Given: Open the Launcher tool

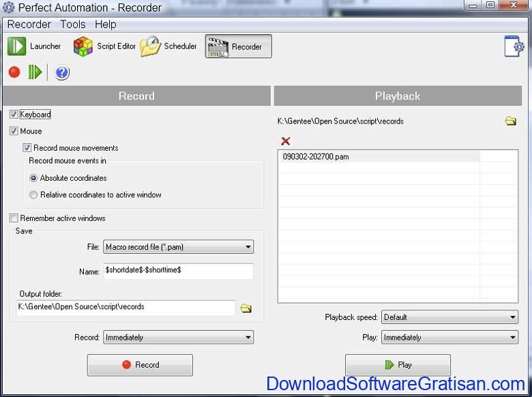Looking at the screenshot, I should [x=34, y=46].
